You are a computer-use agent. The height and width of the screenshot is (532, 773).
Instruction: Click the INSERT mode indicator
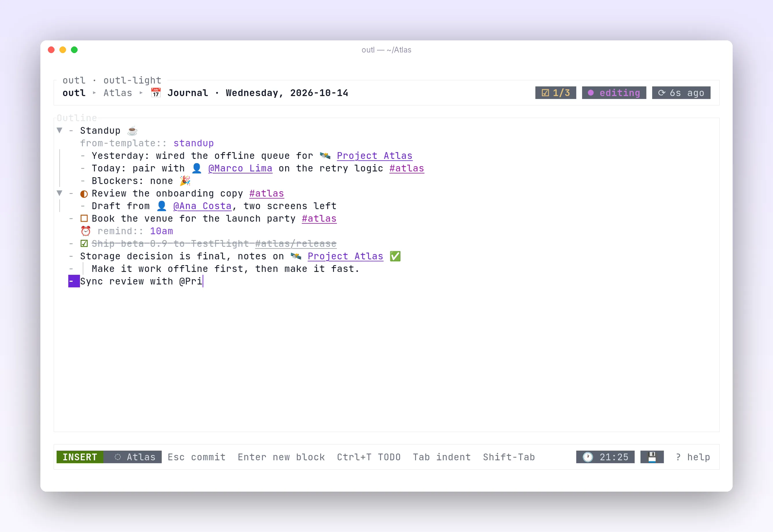click(x=80, y=457)
